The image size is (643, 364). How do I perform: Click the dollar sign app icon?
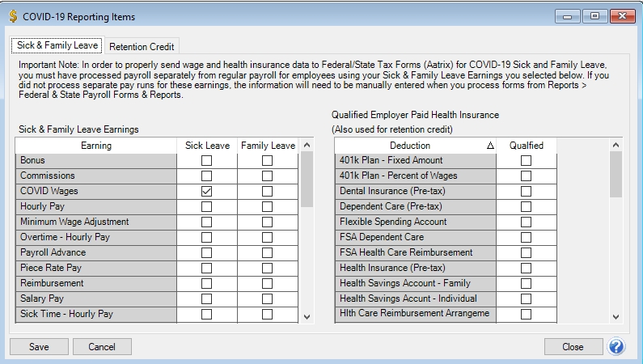coord(14,16)
